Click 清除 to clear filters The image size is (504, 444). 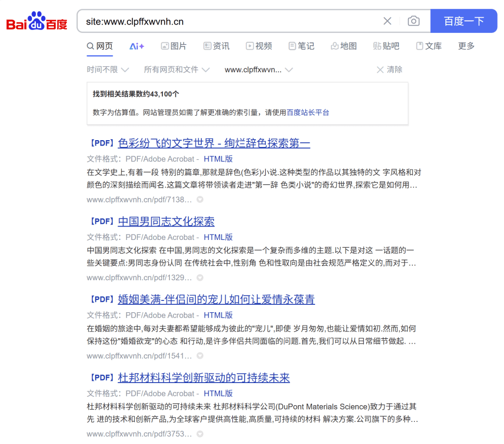pyautogui.click(x=389, y=70)
